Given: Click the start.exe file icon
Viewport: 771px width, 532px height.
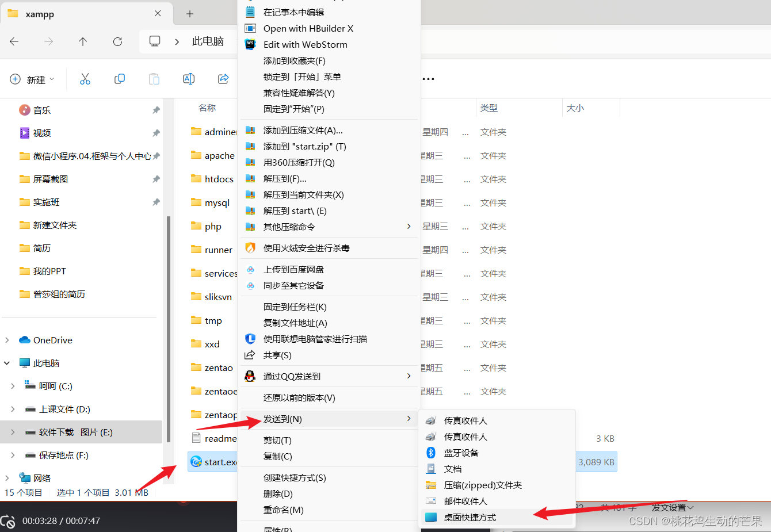Looking at the screenshot, I should (196, 462).
